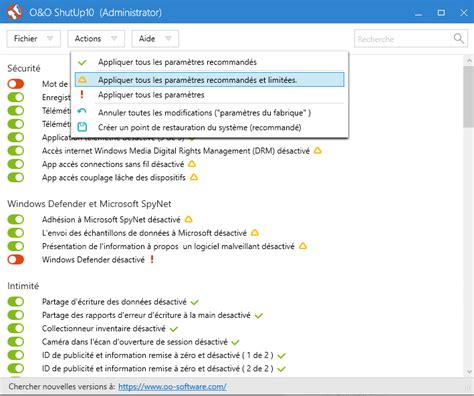Select Appliquer paramètres recommandés et limitées
Screen dimensions: 474x396
pyautogui.click(x=210, y=80)
